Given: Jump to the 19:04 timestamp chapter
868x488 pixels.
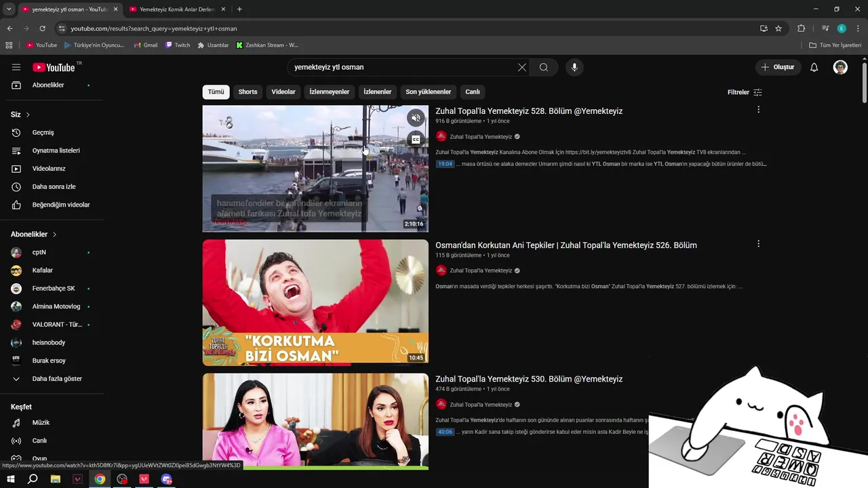Looking at the screenshot, I should (445, 164).
